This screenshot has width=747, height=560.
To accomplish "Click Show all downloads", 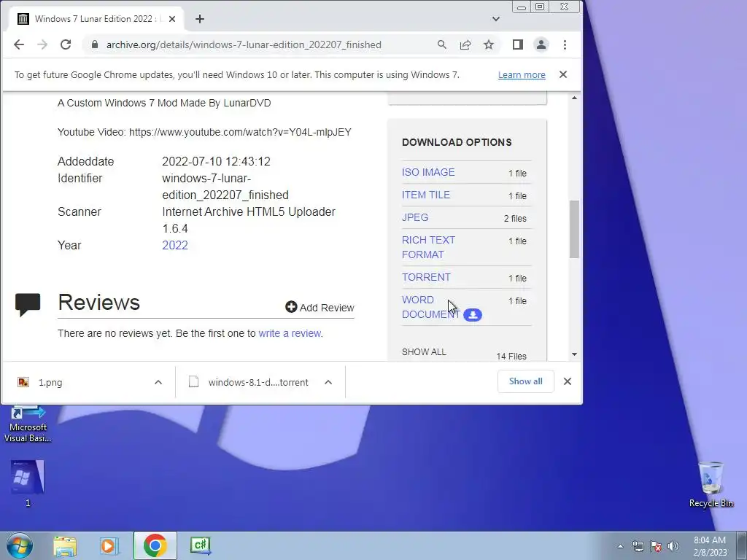I will [x=525, y=381].
